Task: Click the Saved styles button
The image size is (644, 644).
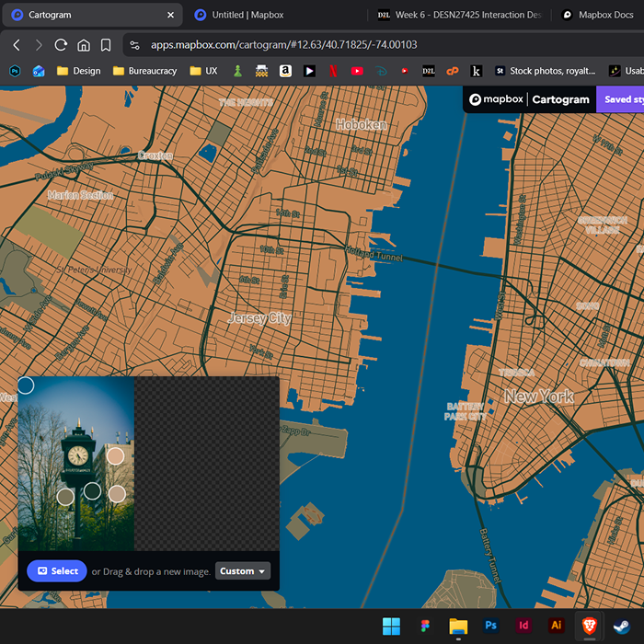Action: point(620,99)
